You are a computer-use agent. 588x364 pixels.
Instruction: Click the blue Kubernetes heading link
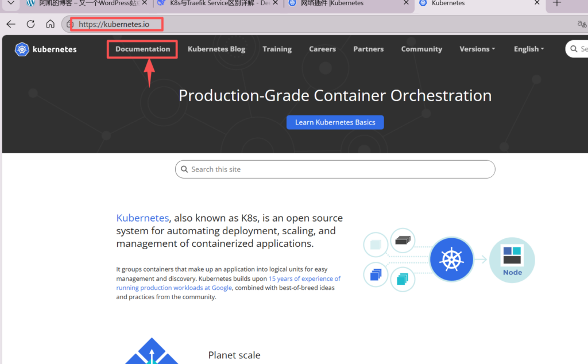[142, 218]
